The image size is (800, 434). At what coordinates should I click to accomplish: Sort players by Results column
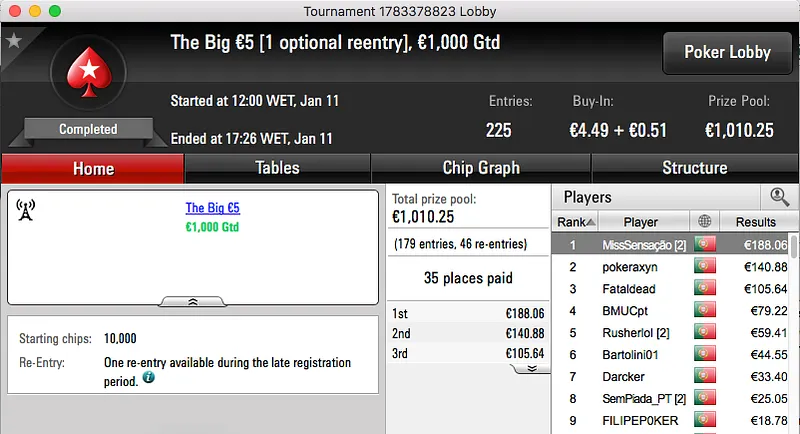pyautogui.click(x=755, y=221)
